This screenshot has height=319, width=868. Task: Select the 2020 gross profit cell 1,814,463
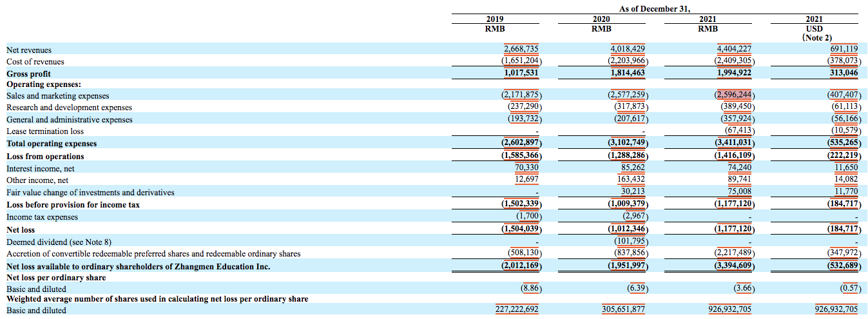coord(626,73)
